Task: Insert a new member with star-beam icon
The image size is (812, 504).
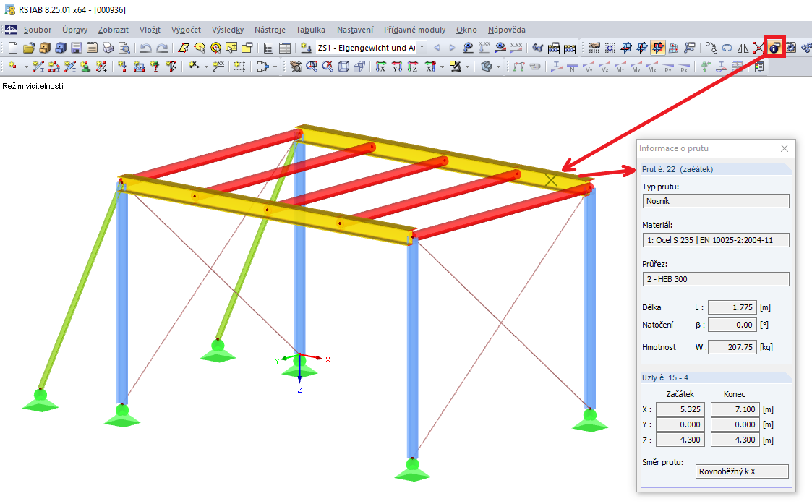Action: click(38, 67)
